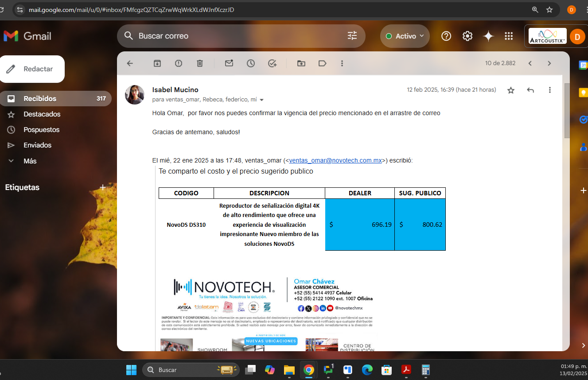Screen dimensions: 588x380
Task: Click the Novotech YouTube icon in signature
Action: tap(330, 308)
